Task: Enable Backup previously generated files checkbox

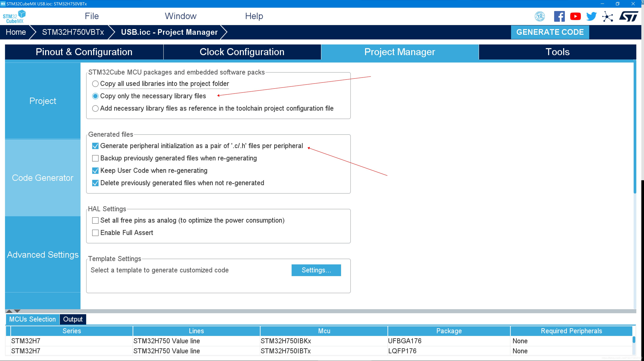Action: [95, 158]
